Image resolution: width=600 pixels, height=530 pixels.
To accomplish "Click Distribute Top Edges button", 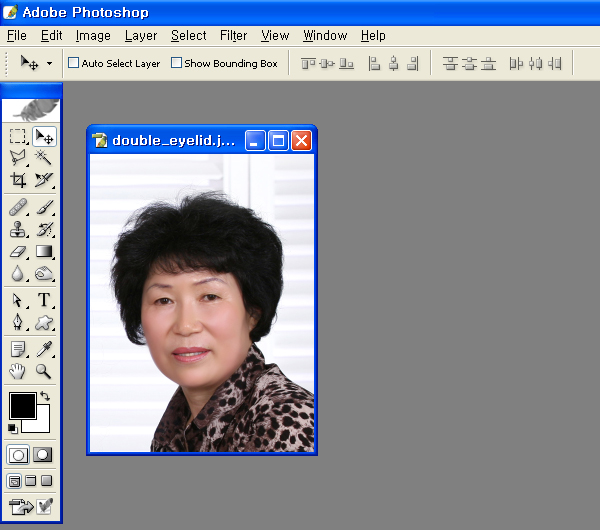I will point(450,64).
